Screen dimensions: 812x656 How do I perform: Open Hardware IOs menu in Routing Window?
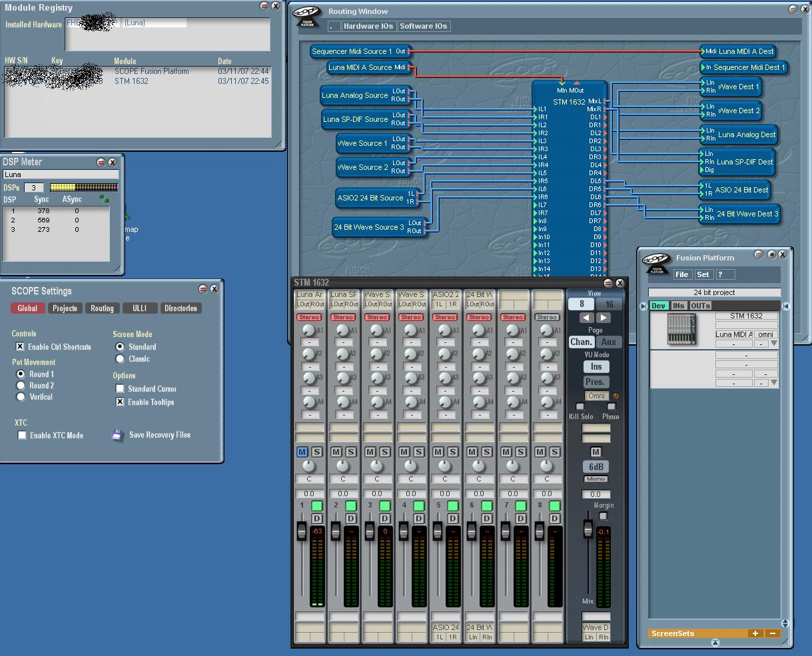[x=368, y=26]
